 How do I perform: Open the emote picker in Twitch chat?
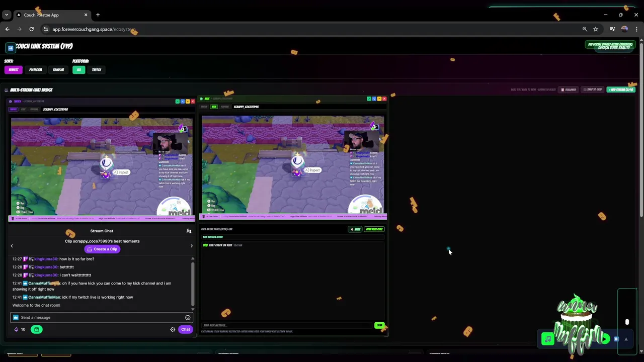tap(188, 318)
